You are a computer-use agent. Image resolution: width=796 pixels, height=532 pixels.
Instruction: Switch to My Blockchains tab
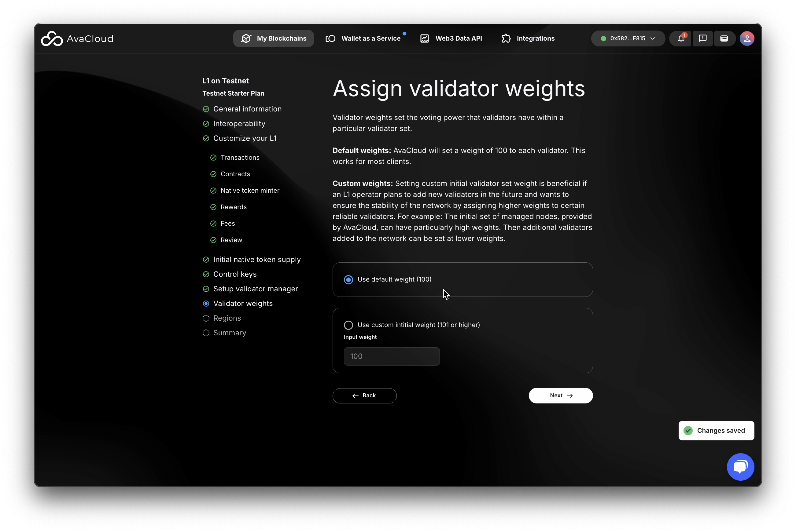(273, 39)
